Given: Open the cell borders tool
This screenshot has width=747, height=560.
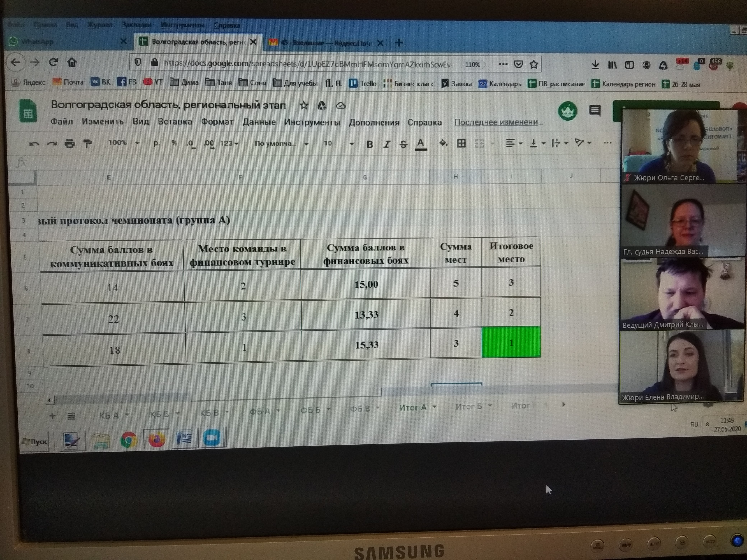Looking at the screenshot, I should 461,143.
